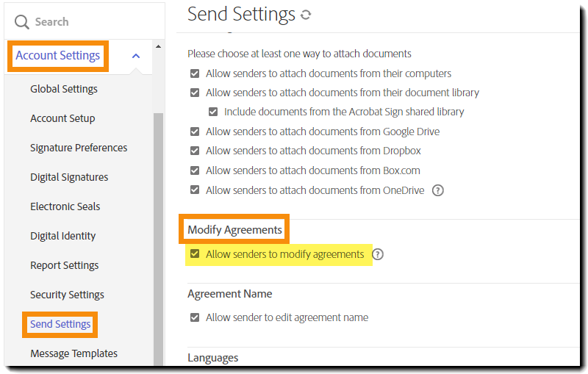Open Message Templates page
This screenshot has height=374, width=588.
73,353
